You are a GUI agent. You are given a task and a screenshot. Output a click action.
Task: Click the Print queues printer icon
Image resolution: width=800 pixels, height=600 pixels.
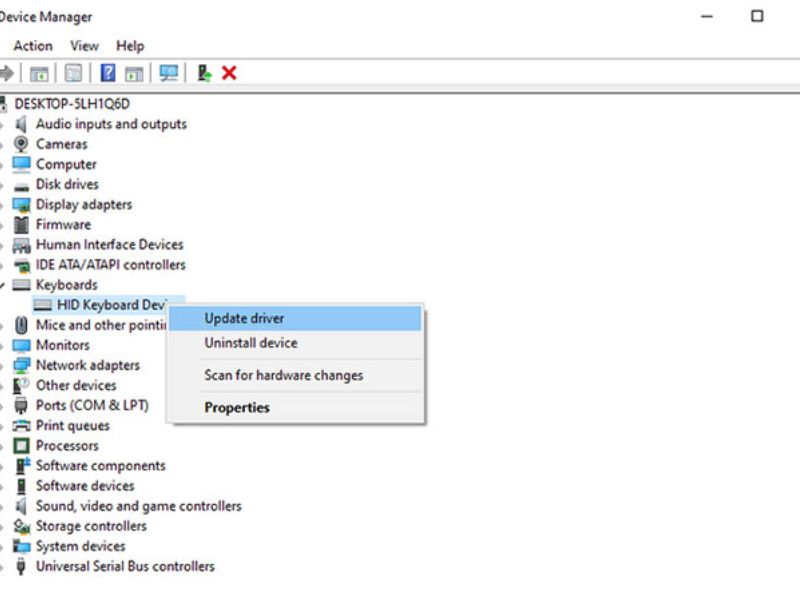coord(21,426)
